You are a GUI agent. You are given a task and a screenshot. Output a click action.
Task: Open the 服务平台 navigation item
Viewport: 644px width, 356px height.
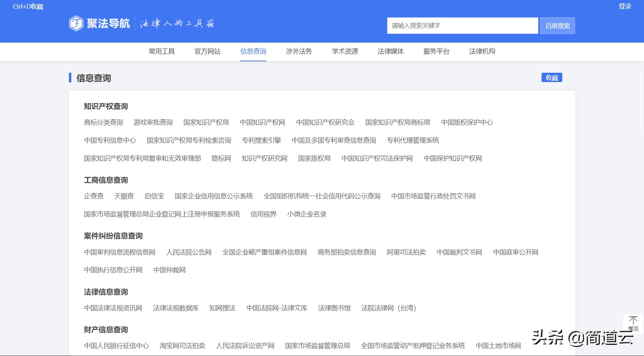pyautogui.click(x=436, y=52)
